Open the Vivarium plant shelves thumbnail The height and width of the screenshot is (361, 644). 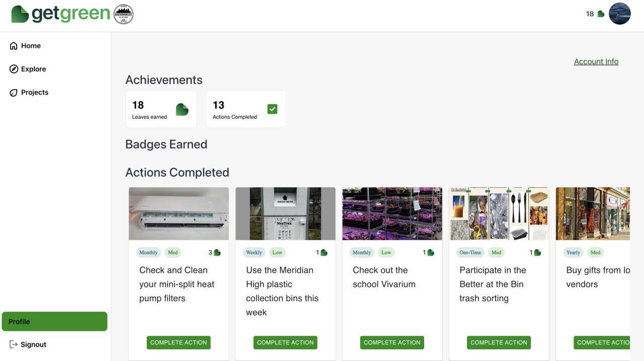point(392,213)
